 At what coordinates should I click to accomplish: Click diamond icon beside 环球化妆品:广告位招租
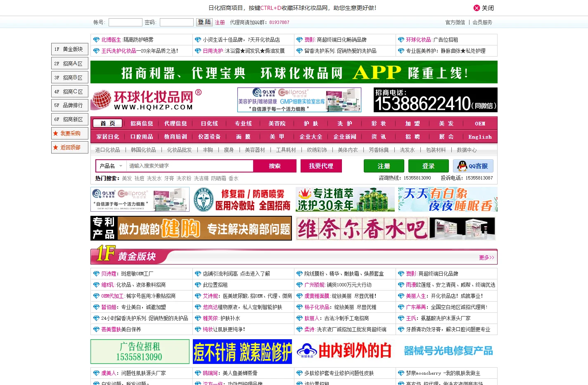pyautogui.click(x=401, y=40)
